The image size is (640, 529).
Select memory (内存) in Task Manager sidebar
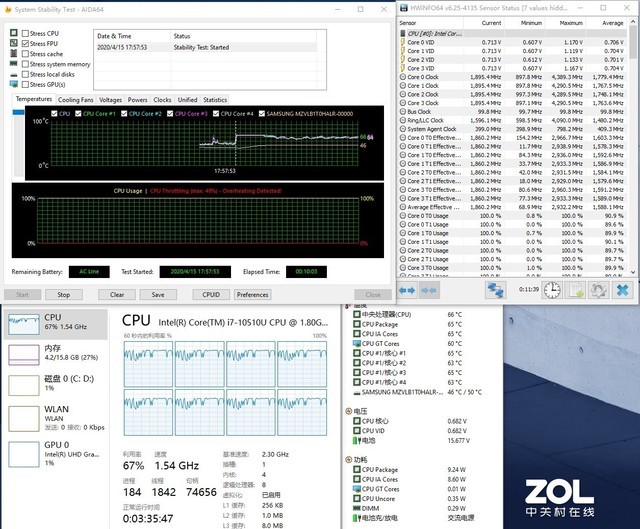point(56,355)
